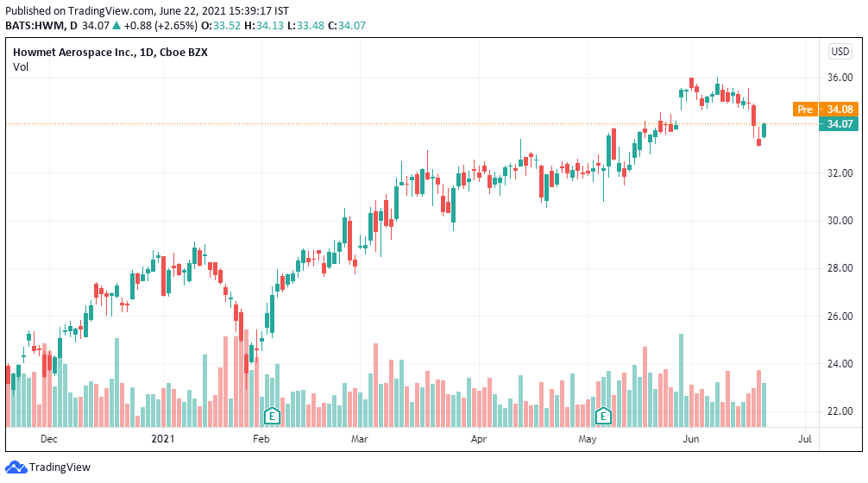This screenshot has width=868, height=483.
Task: Click the 28.00 price axis label
Action: click(x=840, y=268)
